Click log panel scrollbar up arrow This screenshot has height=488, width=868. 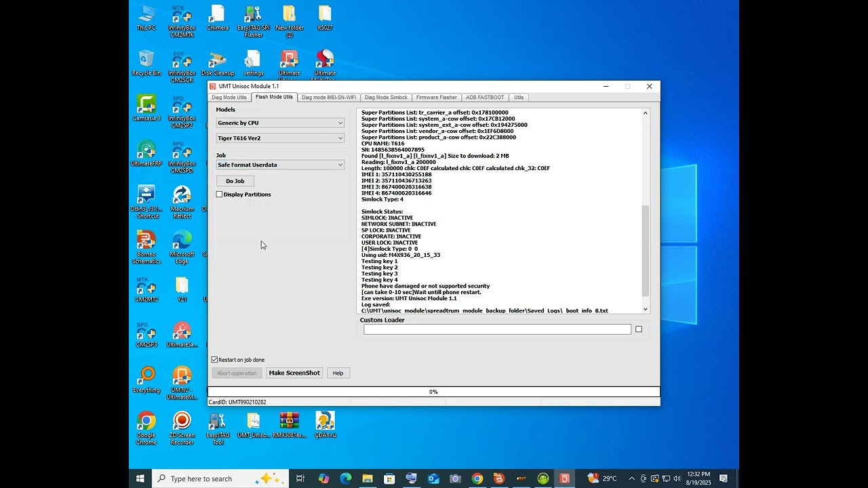coord(645,113)
